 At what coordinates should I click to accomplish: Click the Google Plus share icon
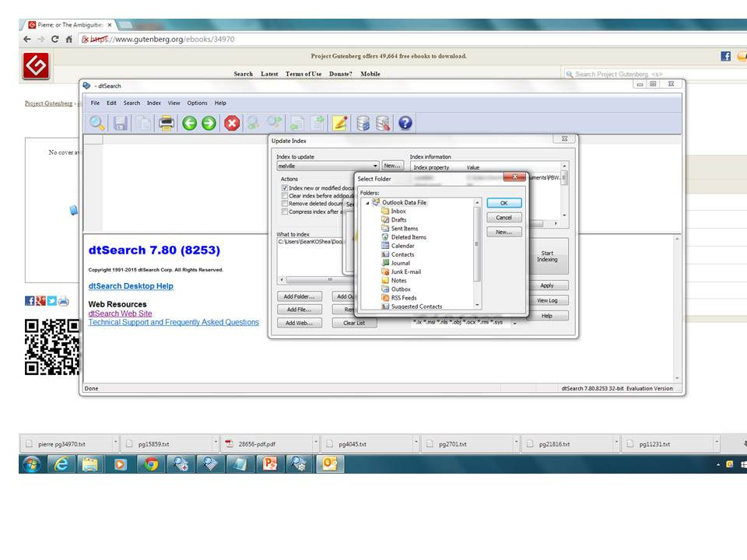(x=40, y=301)
